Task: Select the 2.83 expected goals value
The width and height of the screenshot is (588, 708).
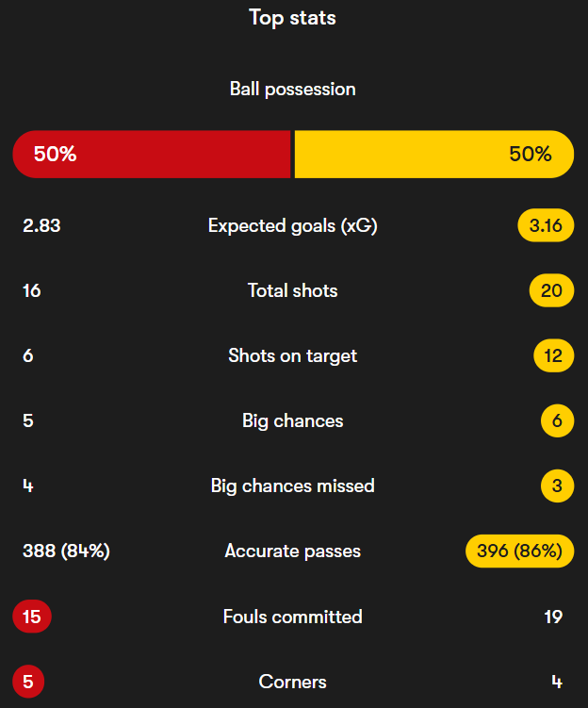Action: (x=41, y=226)
